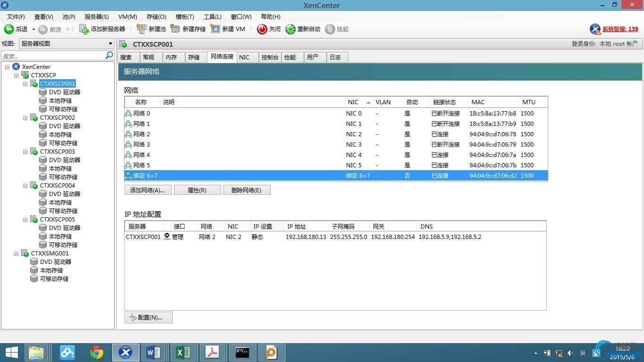Click the CTXXSCP002 server icon
This screenshot has height=362, width=644.
(34, 118)
